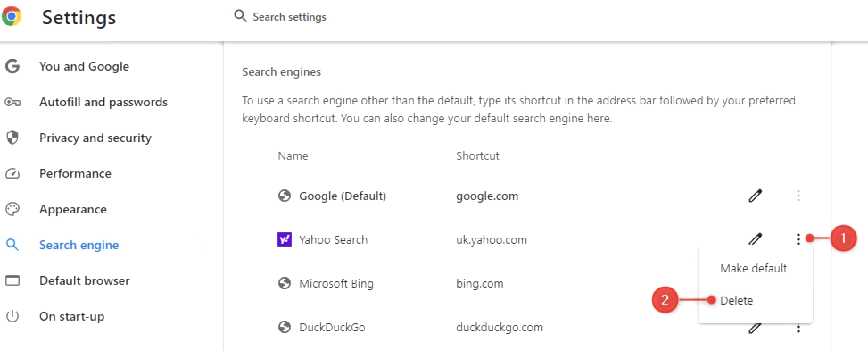Screen dimensions: 868x351
Task: Open three-dot menu for DuckDuckGo row
Action: tap(798, 329)
